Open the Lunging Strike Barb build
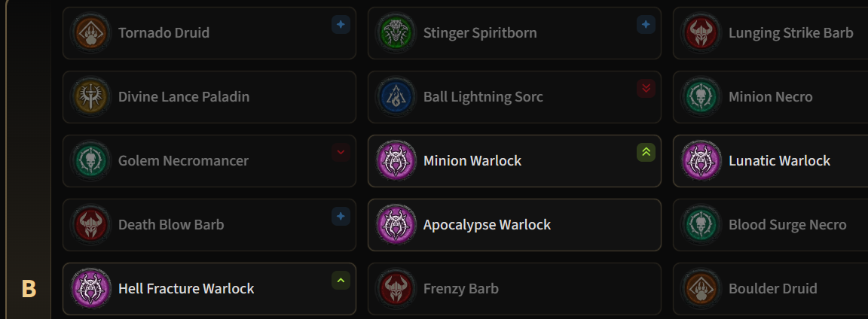The width and height of the screenshot is (868, 319). 771,33
